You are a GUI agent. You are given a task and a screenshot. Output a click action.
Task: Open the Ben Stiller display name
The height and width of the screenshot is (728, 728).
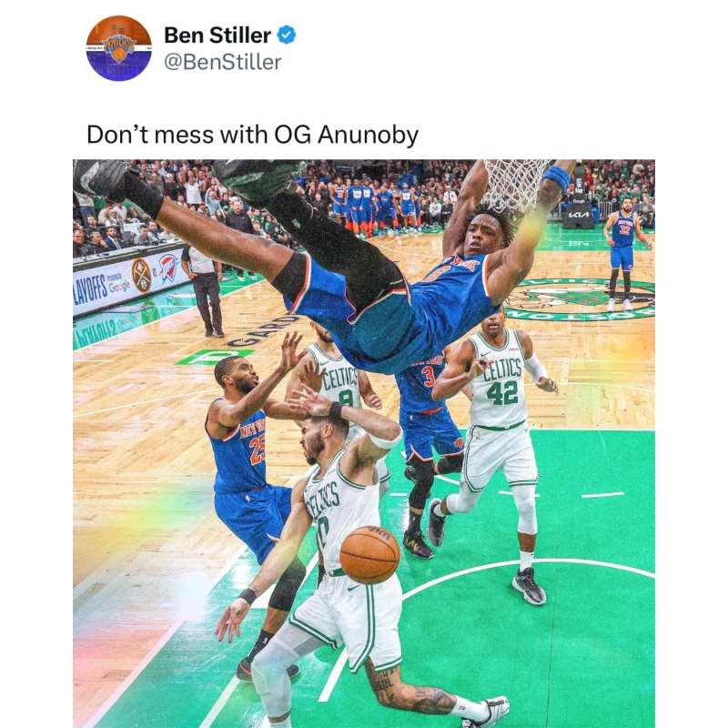pos(217,35)
